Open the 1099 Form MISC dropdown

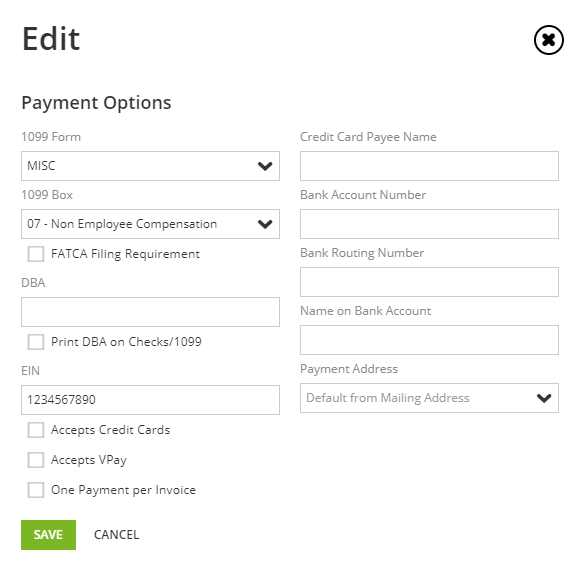150,166
